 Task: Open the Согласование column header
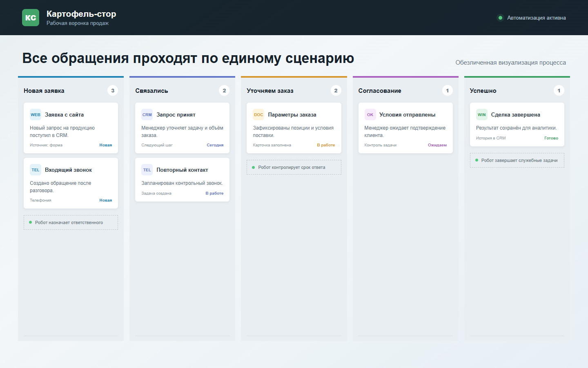[x=380, y=91]
